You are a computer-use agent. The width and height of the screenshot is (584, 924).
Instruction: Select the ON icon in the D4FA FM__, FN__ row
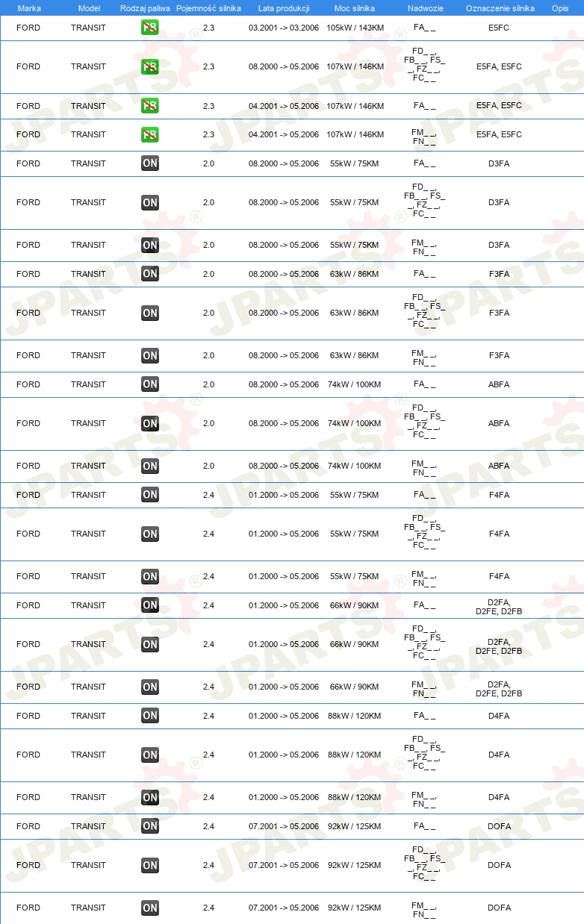click(150, 797)
